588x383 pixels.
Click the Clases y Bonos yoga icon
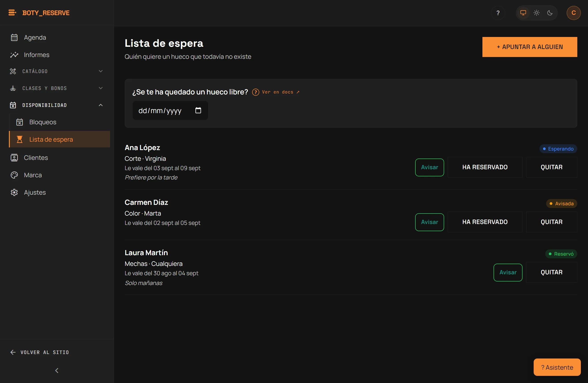pyautogui.click(x=13, y=88)
